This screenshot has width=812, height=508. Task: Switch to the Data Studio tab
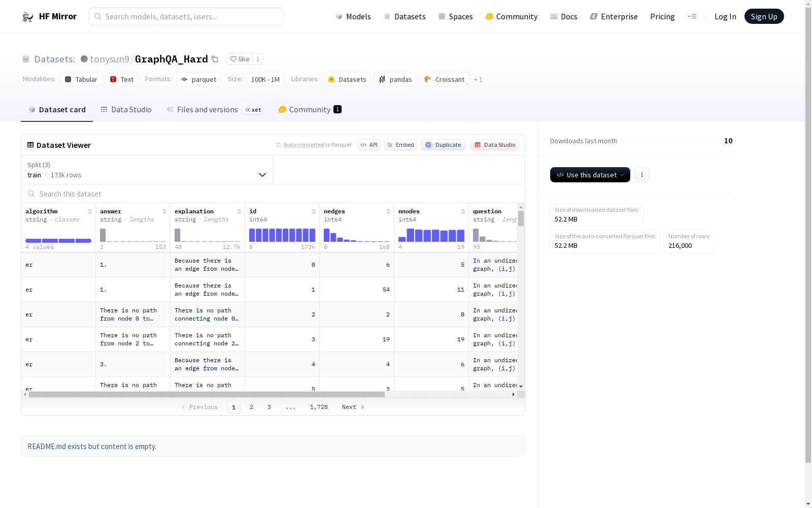point(126,110)
